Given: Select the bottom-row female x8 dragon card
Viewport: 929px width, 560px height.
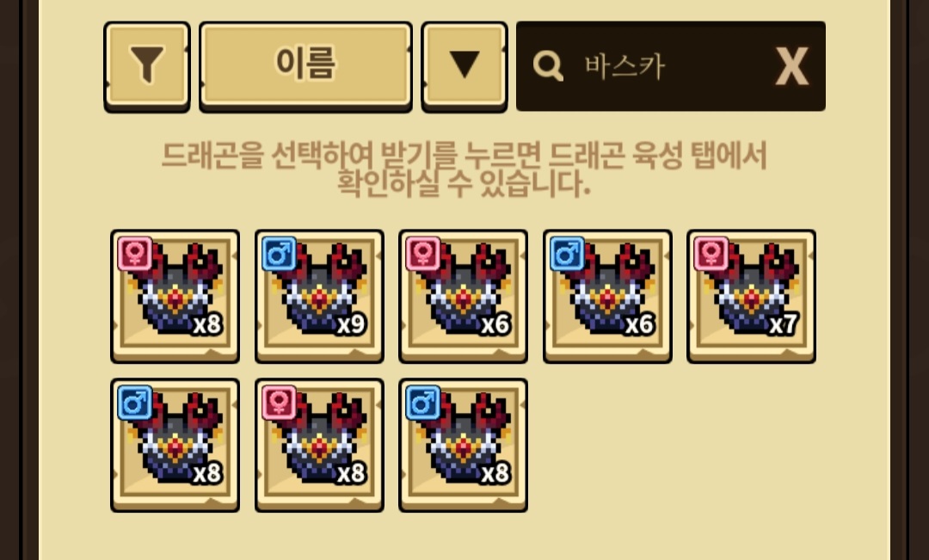Looking at the screenshot, I should pos(319,445).
